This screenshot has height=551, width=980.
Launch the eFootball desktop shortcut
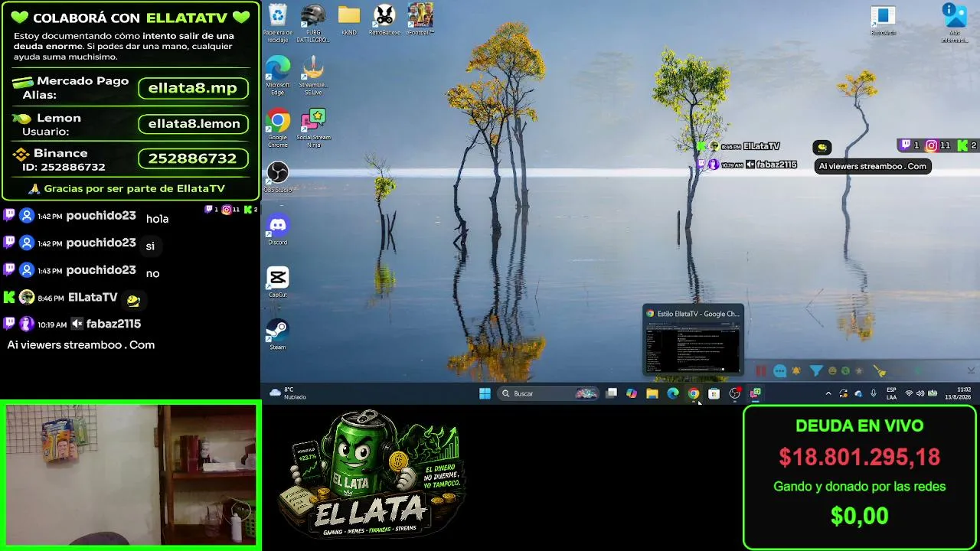(x=420, y=21)
